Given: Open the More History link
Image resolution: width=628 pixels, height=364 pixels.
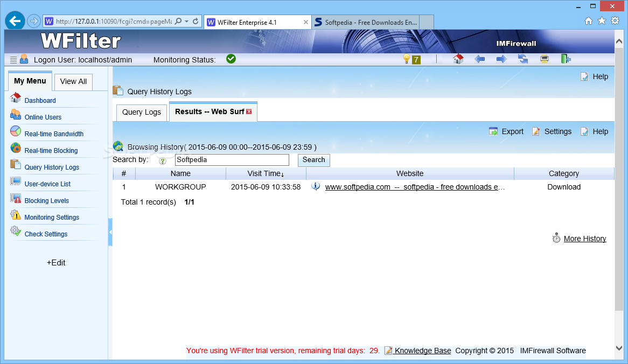Looking at the screenshot, I should tap(585, 239).
